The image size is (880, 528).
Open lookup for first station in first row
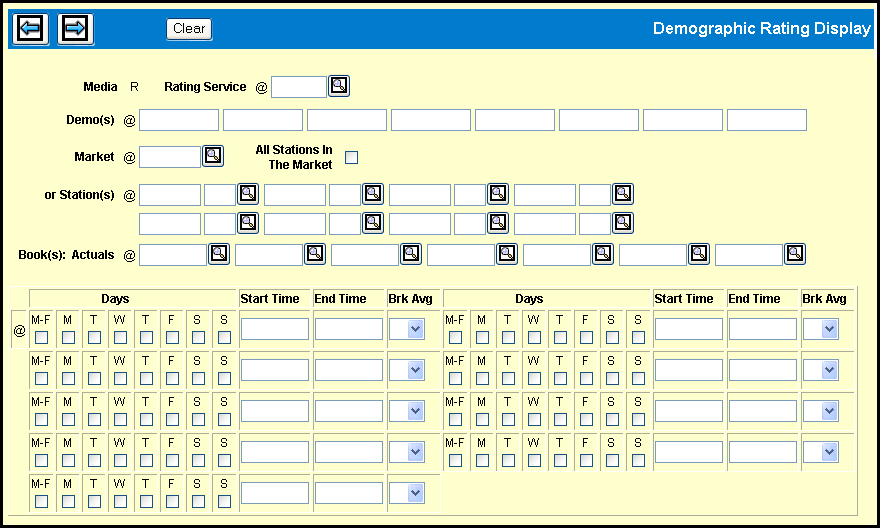point(248,194)
